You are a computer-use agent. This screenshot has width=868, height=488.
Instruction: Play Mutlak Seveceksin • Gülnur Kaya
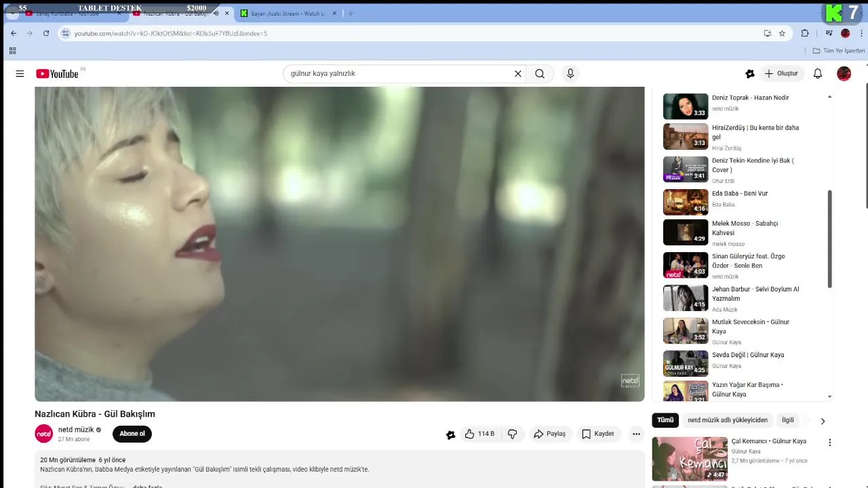(739, 331)
